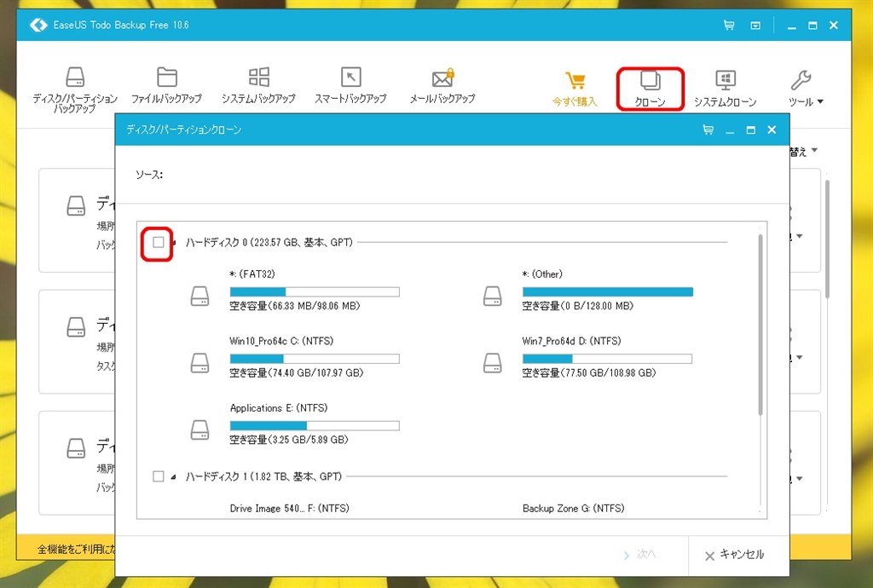The height and width of the screenshot is (588, 873).
Task: Open the クローン clone tool
Action: (650, 89)
